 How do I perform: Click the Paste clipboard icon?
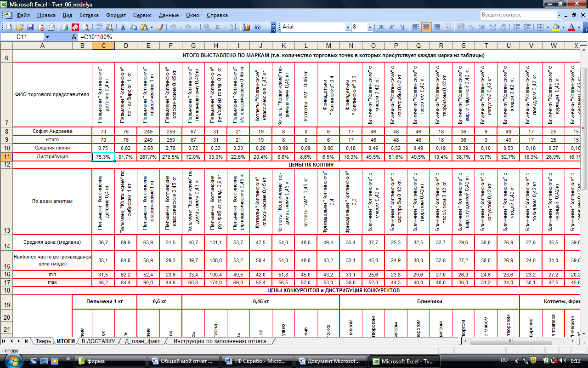click(x=144, y=27)
